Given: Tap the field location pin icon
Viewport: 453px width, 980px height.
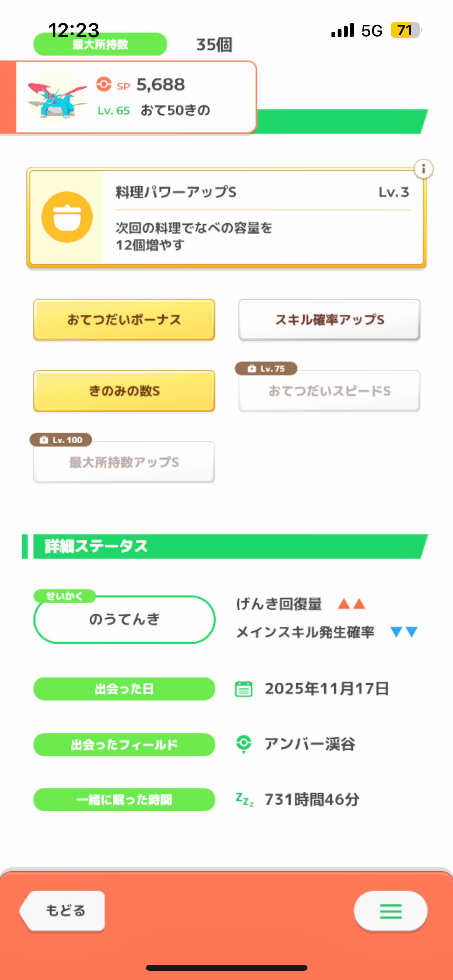Looking at the screenshot, I should [x=244, y=744].
